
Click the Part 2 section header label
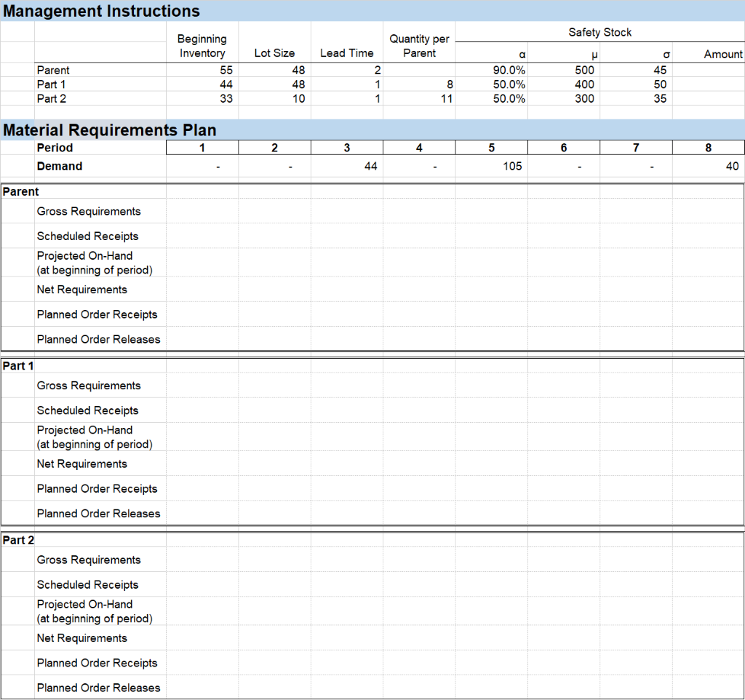click(18, 540)
